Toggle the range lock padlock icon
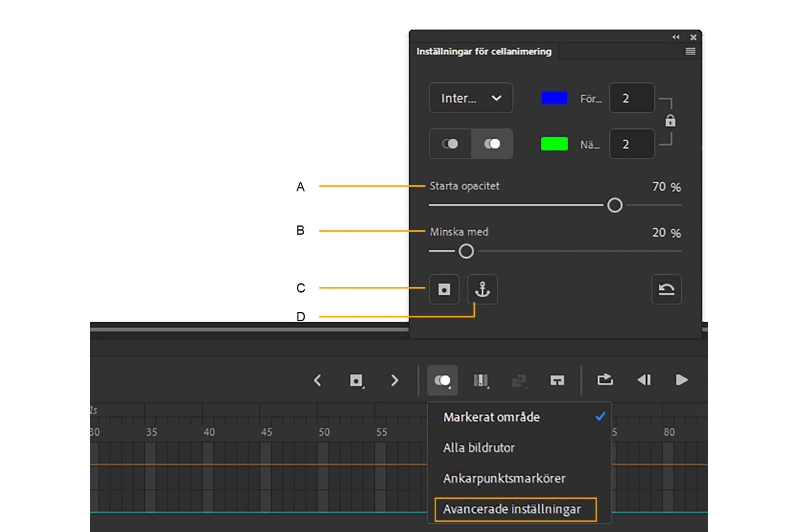This screenshot has width=798, height=532. (x=670, y=121)
